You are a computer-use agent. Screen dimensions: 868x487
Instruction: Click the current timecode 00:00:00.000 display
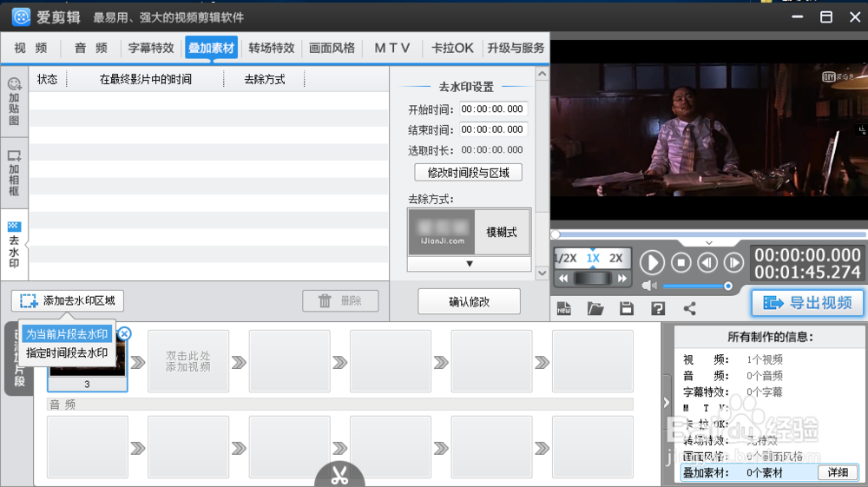[x=807, y=254]
